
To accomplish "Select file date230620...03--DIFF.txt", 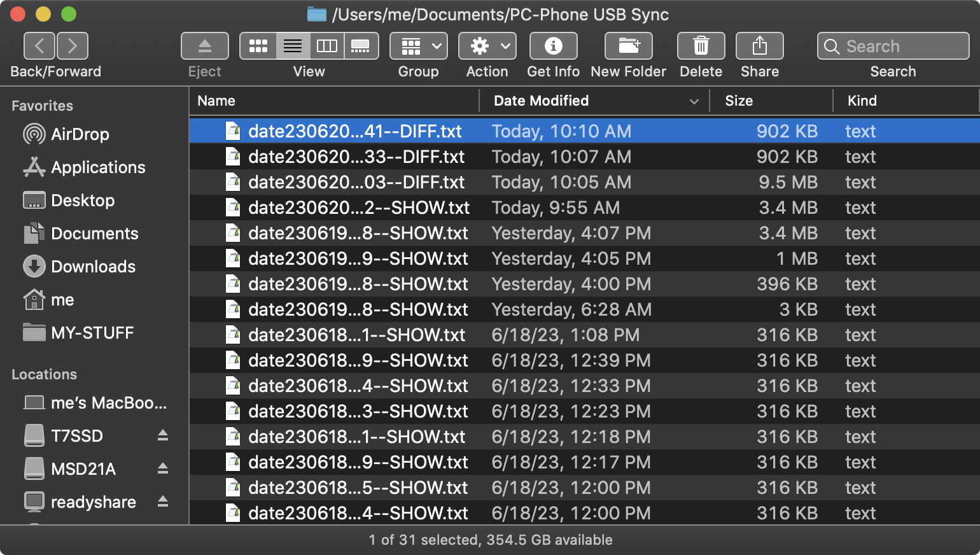I will [584, 182].
